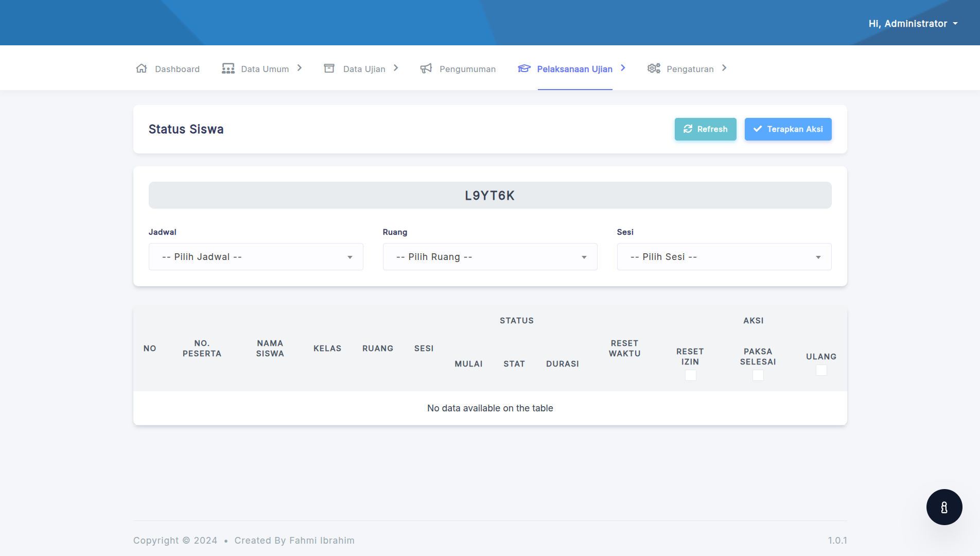This screenshot has height=556, width=980.
Task: Click the Pengaturan gears icon
Action: pyautogui.click(x=654, y=68)
